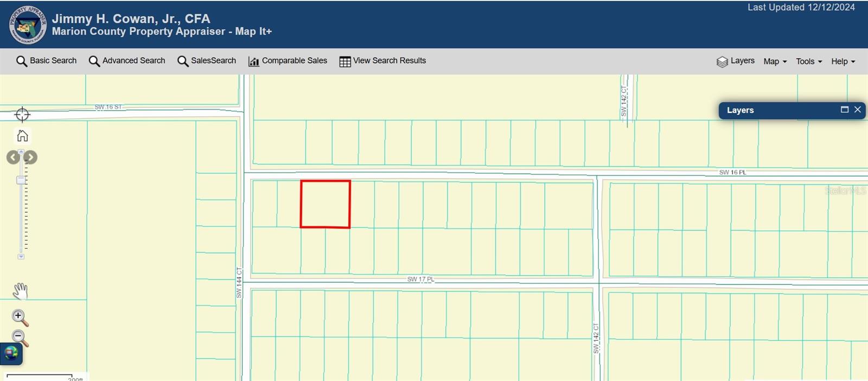Click the home extent icon
This screenshot has width=868, height=381.
click(x=22, y=136)
